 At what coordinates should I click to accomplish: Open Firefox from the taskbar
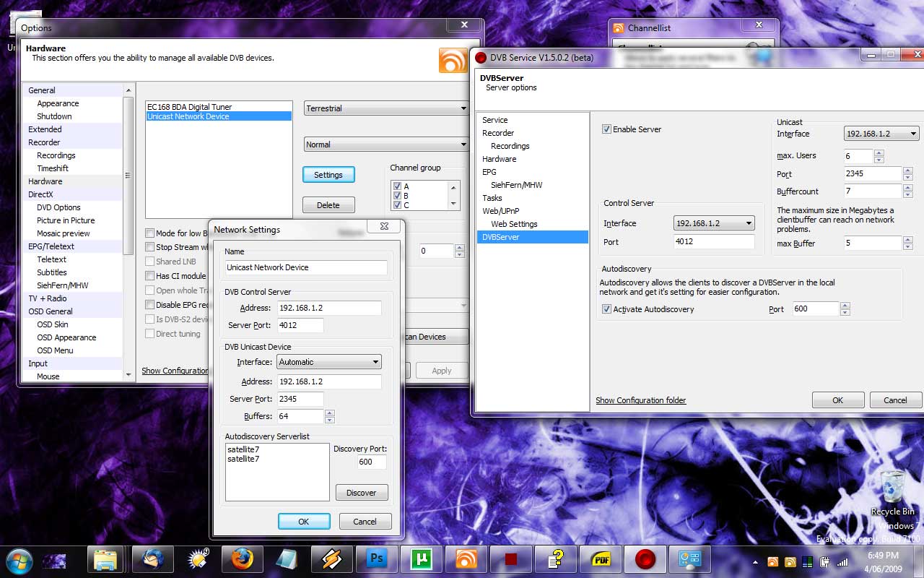(x=242, y=559)
